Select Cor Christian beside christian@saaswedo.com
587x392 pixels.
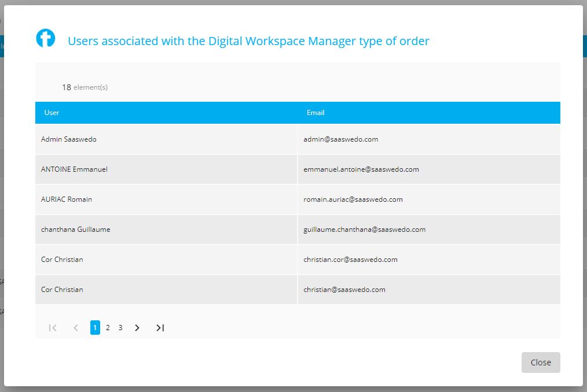click(166, 290)
